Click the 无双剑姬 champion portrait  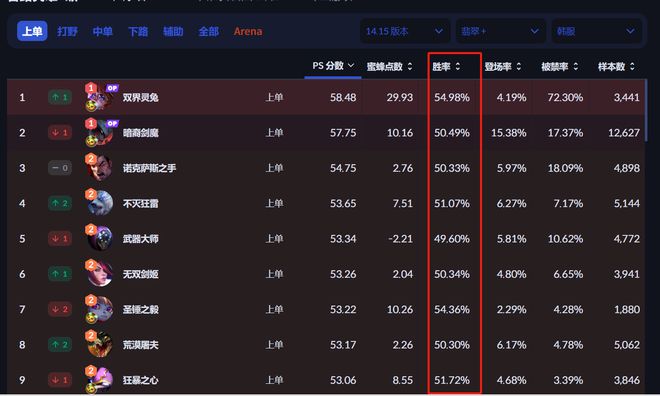(100, 274)
